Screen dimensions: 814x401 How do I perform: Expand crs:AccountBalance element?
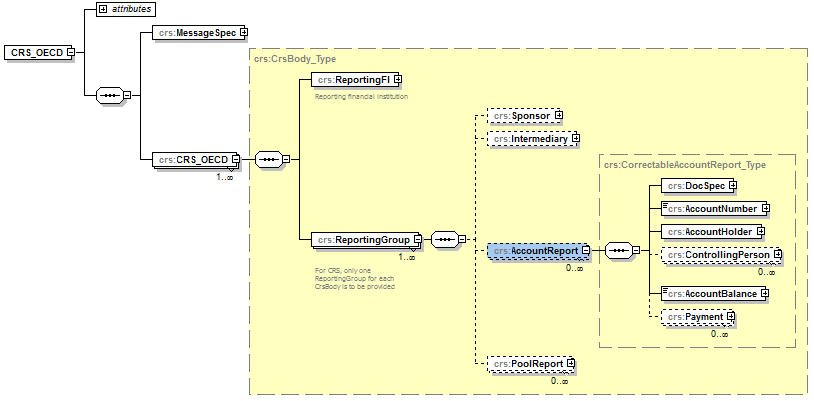(765, 293)
